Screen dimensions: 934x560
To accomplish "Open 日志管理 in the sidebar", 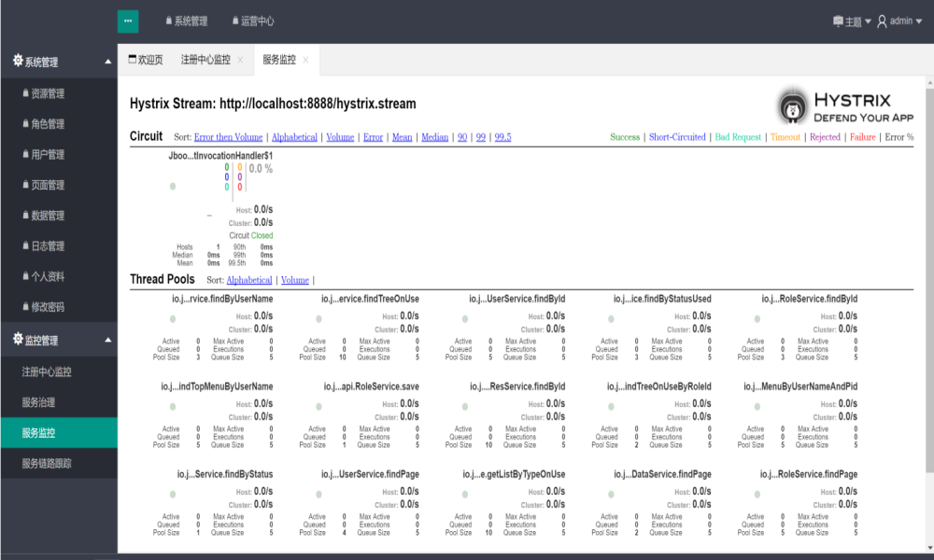I will tap(47, 246).
